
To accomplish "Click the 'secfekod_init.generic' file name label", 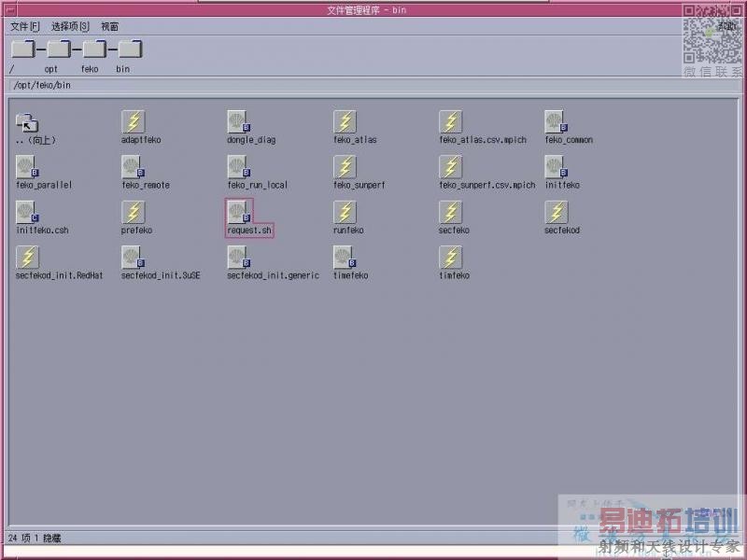I will [273, 275].
